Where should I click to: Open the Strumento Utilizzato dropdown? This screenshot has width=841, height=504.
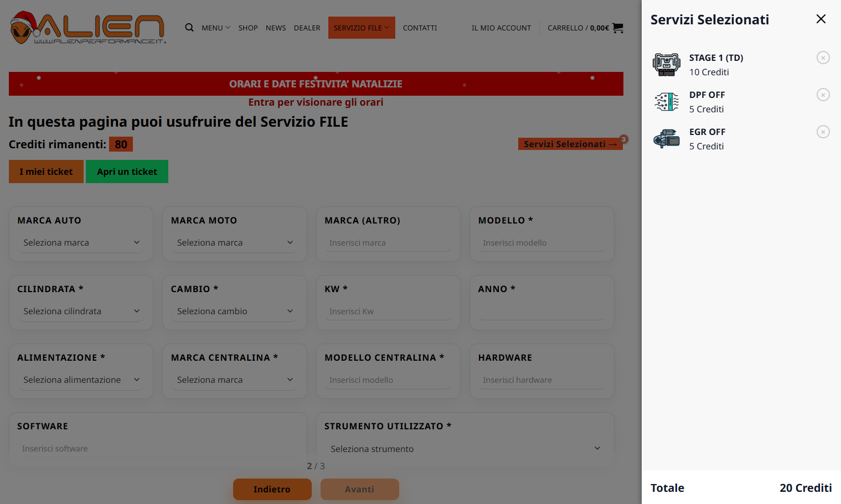[x=465, y=449]
